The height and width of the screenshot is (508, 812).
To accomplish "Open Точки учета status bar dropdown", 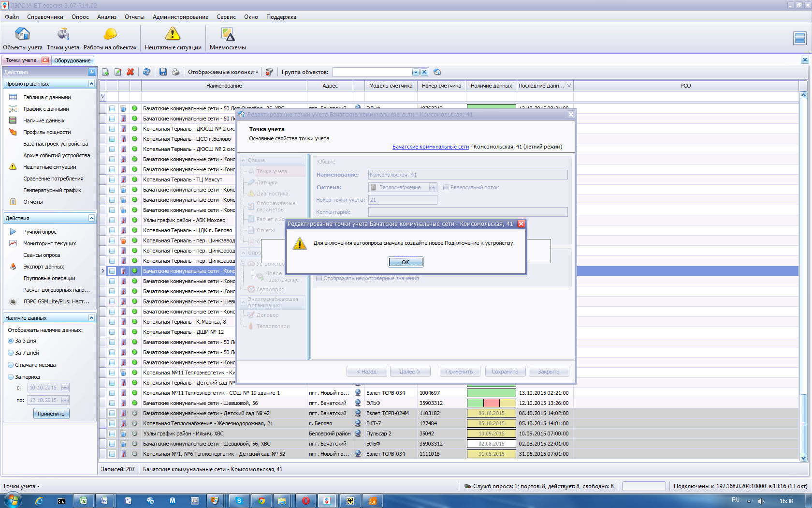I will tap(21, 486).
